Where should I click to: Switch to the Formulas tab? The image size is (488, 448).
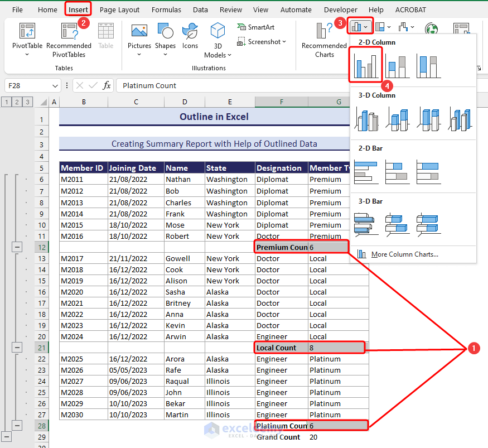166,9
